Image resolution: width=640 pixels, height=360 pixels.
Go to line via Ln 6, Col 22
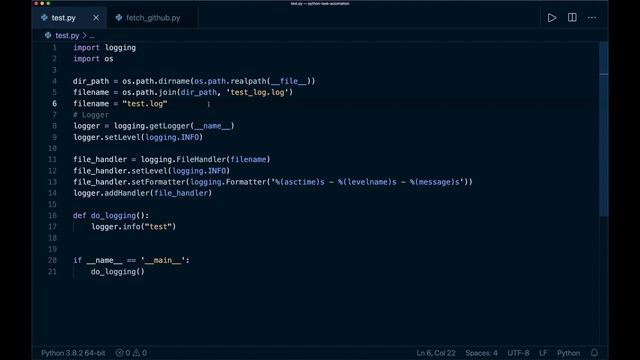(436, 353)
